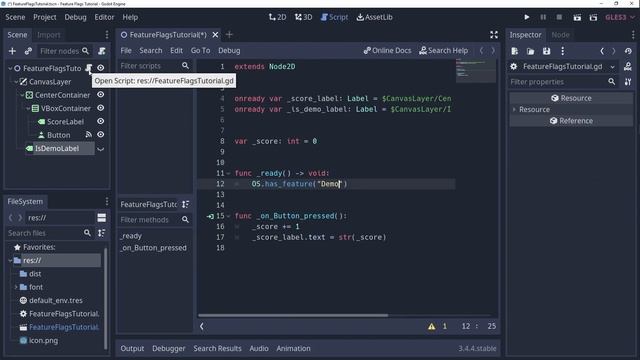This screenshot has width=640, height=360.
Task: Toggle distraction free mode icon
Action: pos(494,35)
